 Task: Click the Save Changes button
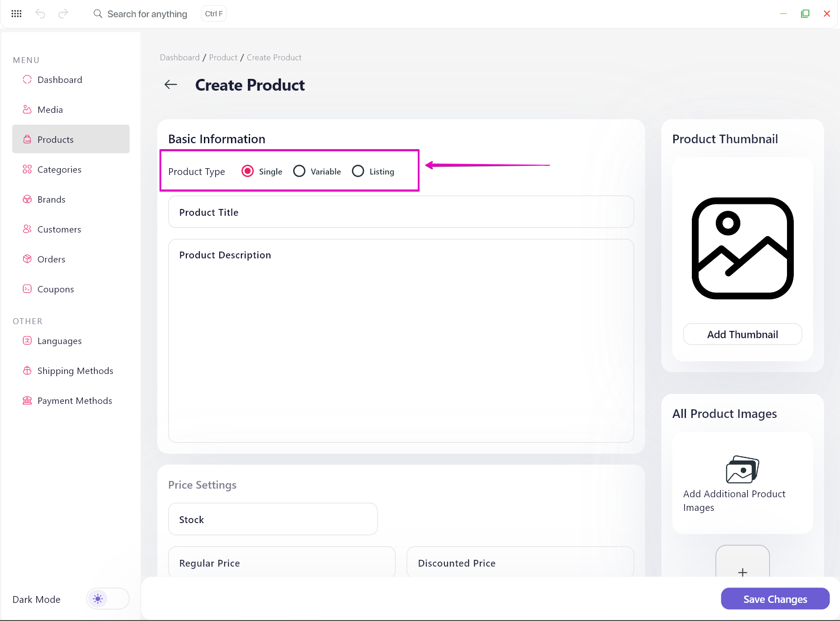point(775,599)
